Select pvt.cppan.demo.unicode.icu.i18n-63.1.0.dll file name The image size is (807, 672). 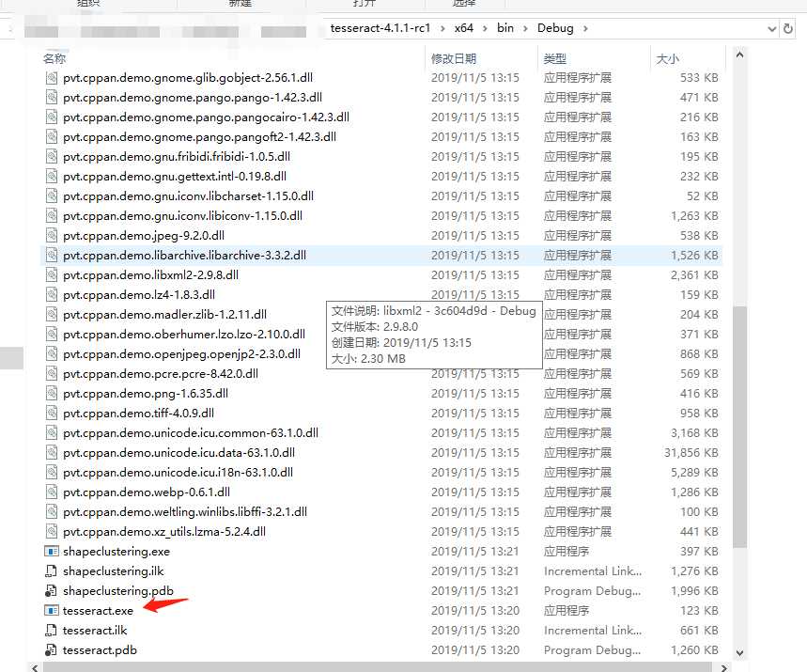point(178,472)
